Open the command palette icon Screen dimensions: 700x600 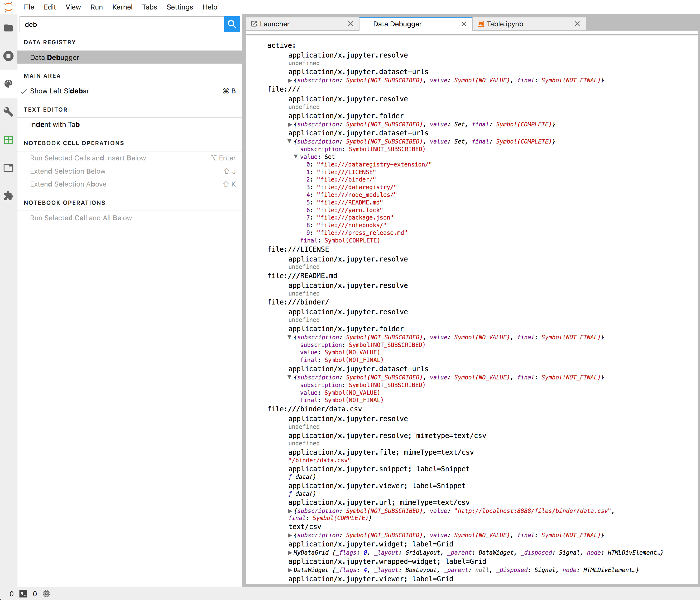(x=8, y=83)
